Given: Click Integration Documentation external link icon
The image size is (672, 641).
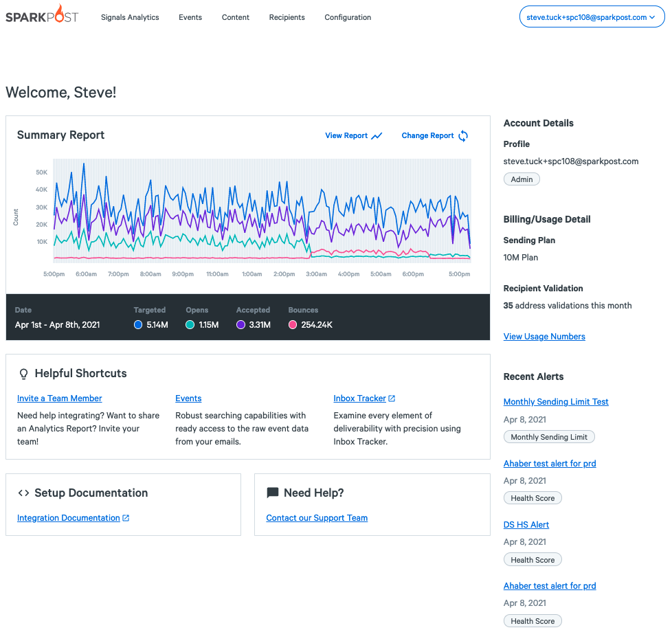Looking at the screenshot, I should 126,518.
